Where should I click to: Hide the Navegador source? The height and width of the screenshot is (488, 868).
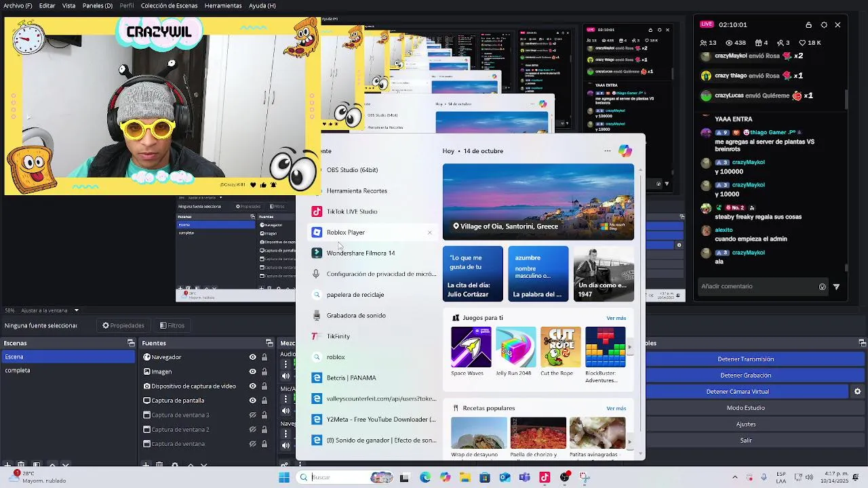[253, 357]
